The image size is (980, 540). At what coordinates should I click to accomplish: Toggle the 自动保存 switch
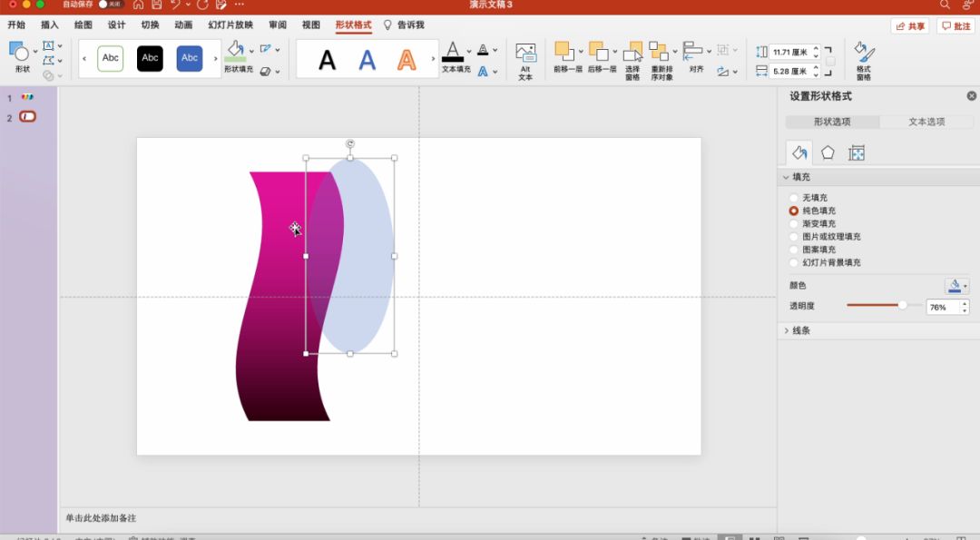(x=110, y=5)
